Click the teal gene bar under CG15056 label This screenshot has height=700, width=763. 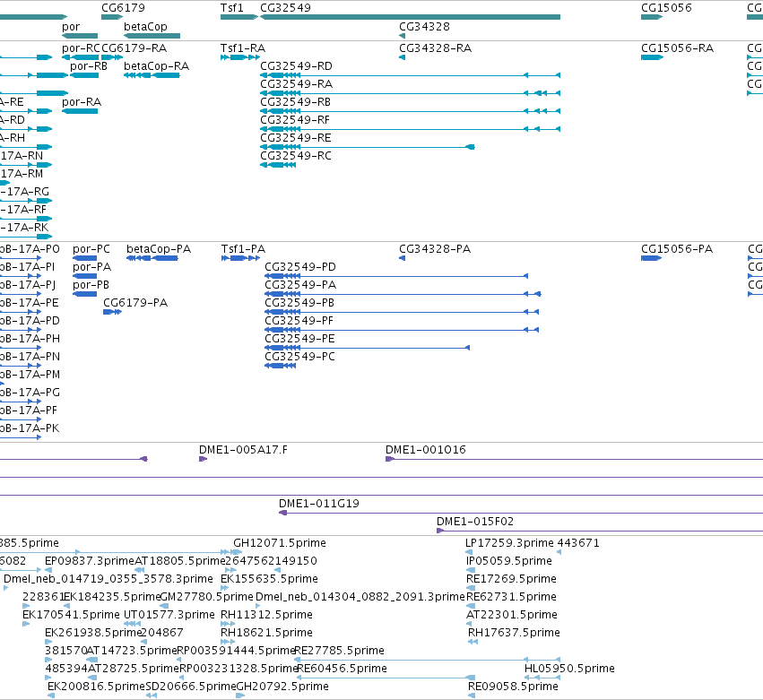pyautogui.click(x=652, y=17)
